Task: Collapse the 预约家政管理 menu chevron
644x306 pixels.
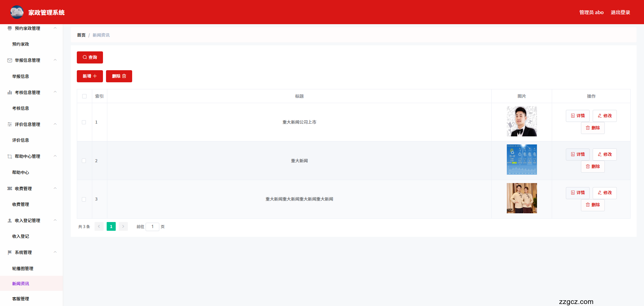Action: click(55, 28)
